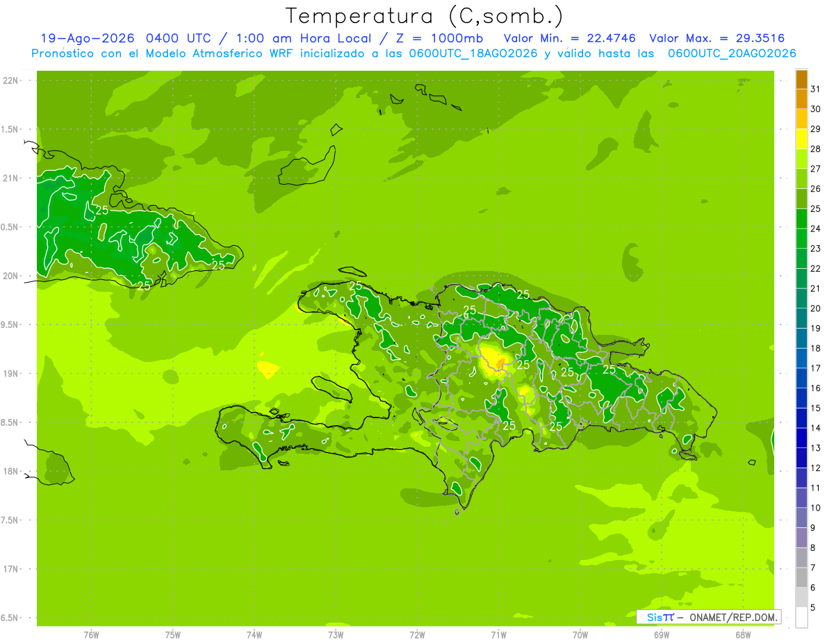This screenshot has width=834, height=644.
Task: Click the '21N' latitude label
Action: [x=10, y=178]
